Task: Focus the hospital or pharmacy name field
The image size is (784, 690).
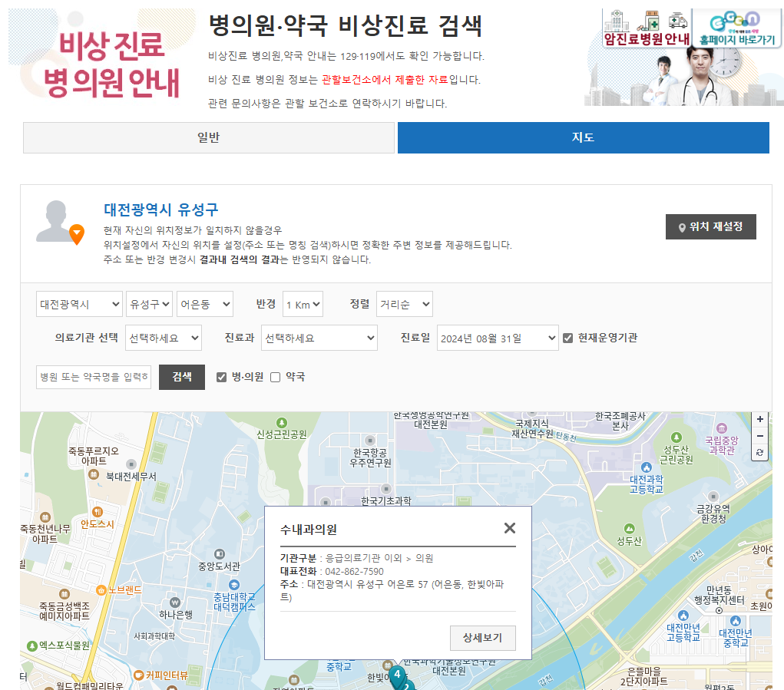Action: (94, 377)
